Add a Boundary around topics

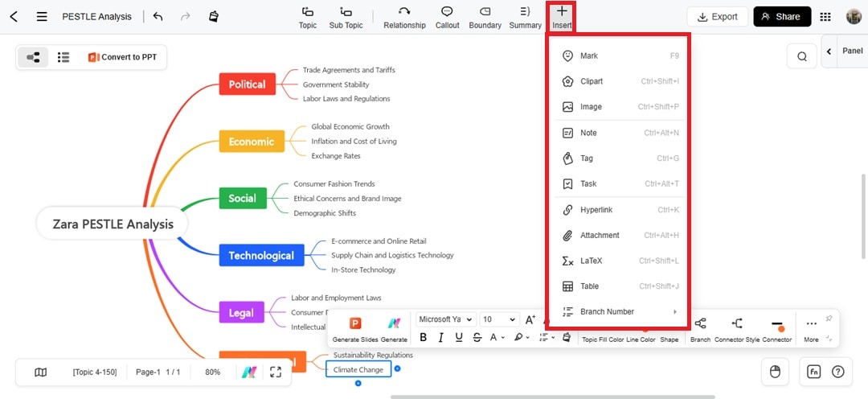(x=485, y=18)
